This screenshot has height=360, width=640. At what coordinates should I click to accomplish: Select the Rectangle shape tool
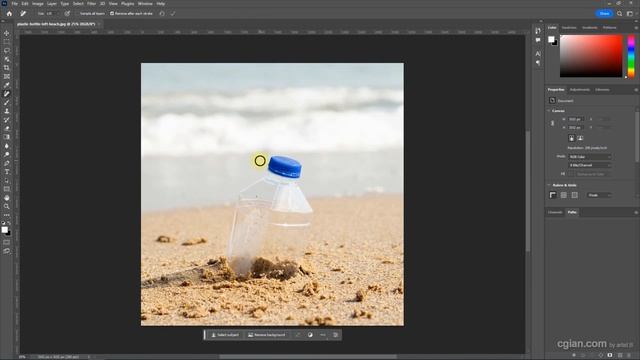pyautogui.click(x=7, y=189)
